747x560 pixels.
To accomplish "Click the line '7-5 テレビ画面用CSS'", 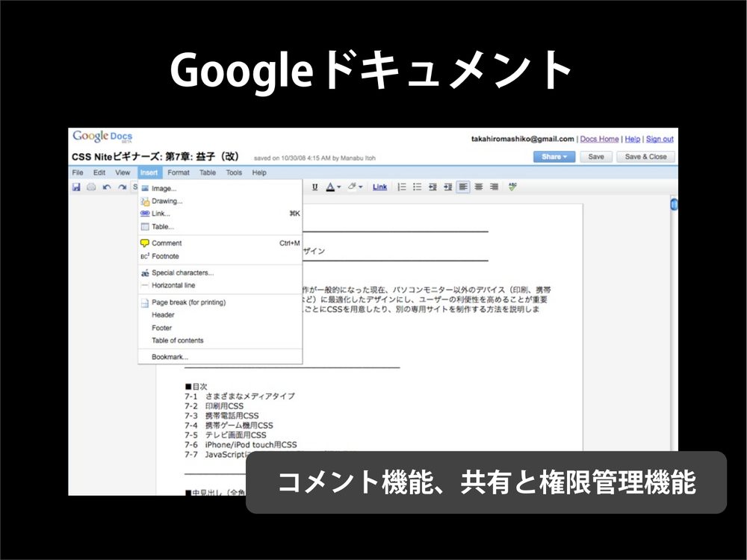I will click(226, 435).
